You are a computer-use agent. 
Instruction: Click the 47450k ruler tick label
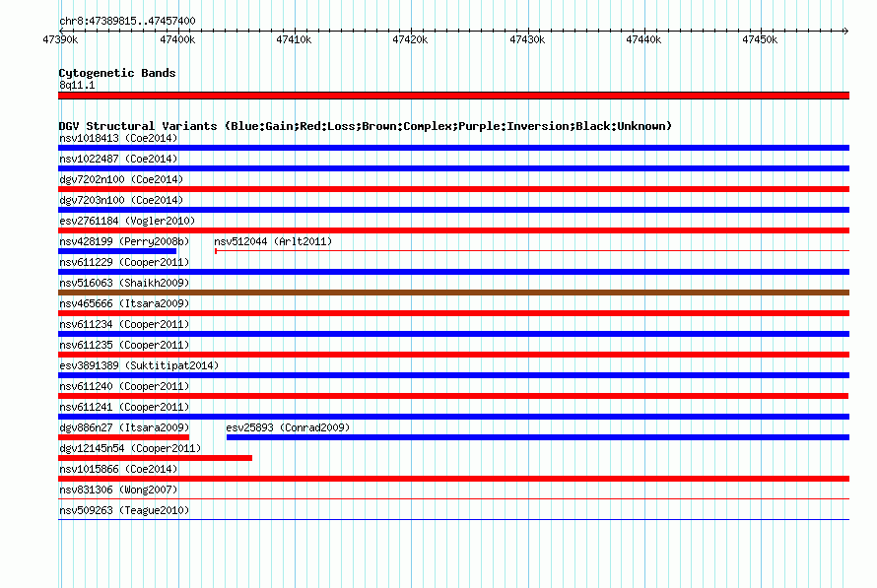pyautogui.click(x=760, y=39)
